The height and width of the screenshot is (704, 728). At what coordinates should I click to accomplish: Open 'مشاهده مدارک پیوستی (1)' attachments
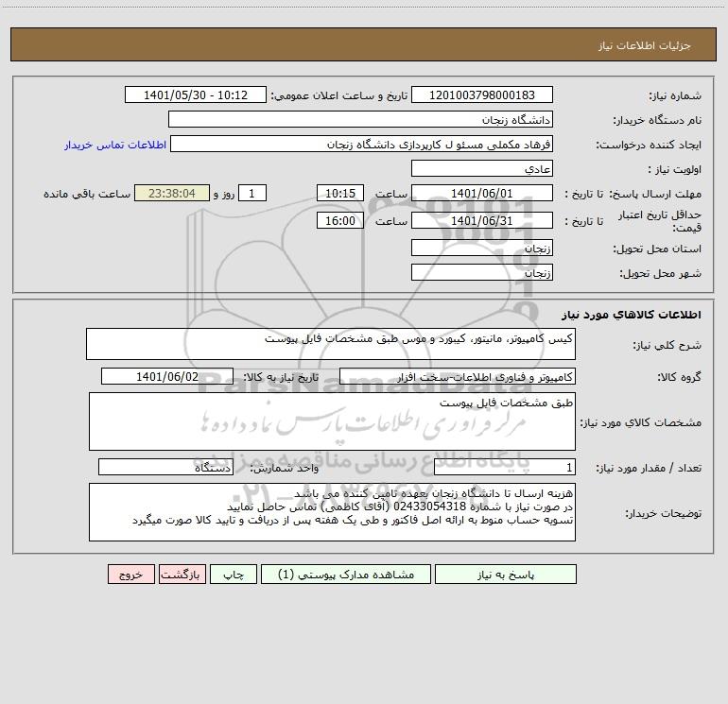(346, 574)
